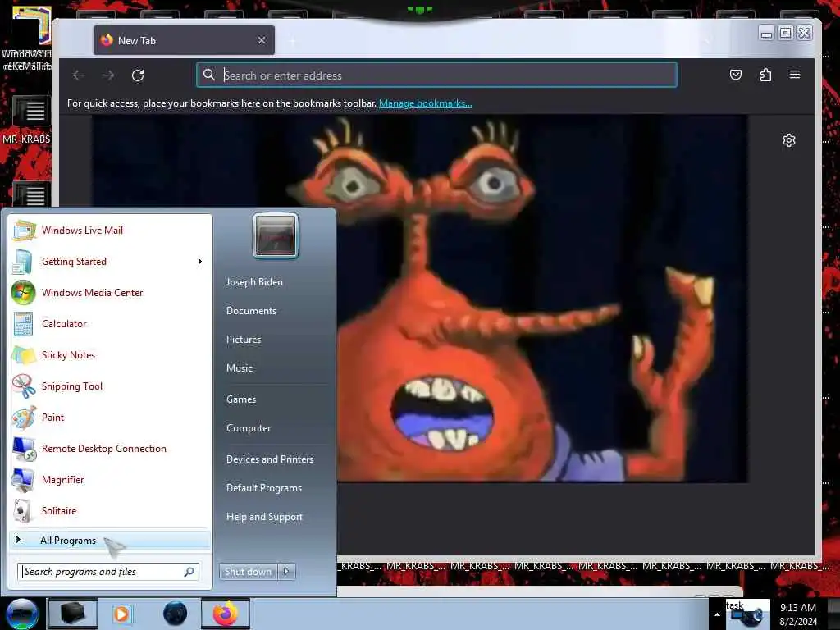
Task: Click the tray icon next to clock
Action: tap(746, 615)
